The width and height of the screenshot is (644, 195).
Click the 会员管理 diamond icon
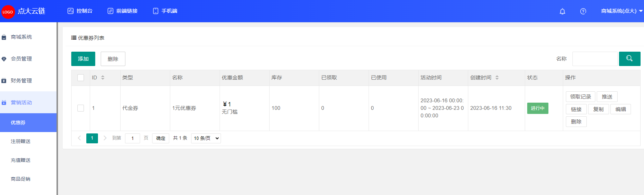[x=4, y=59]
